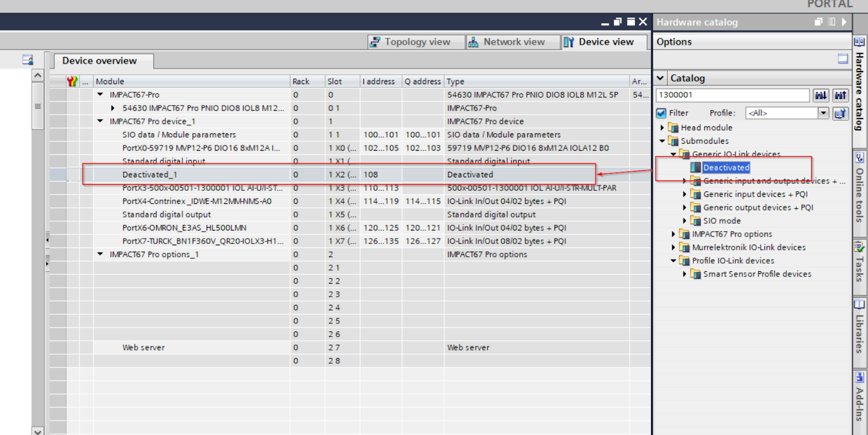
Task: Click Type cell IO-Link In/Out 08/02 bytes + PQI
Action: pyautogui.click(x=537, y=241)
